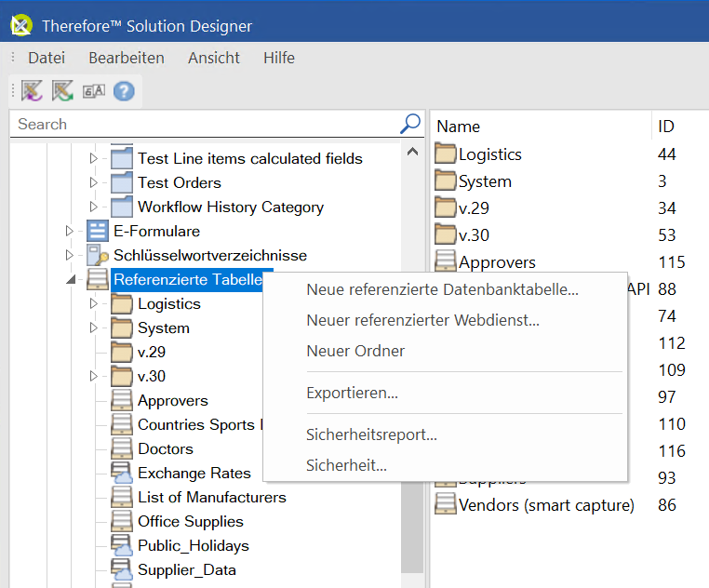Click the Therefore application logo icon
The height and width of the screenshot is (588, 709).
(21, 25)
